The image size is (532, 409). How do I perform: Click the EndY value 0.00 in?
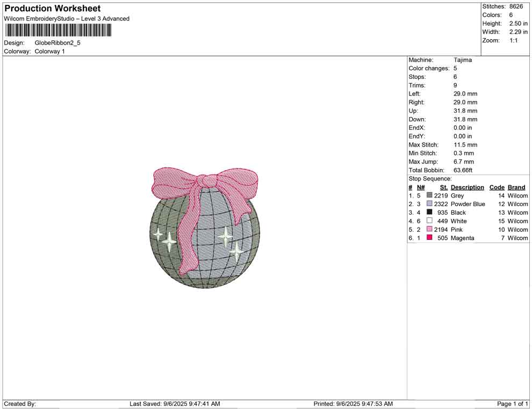[x=463, y=136]
